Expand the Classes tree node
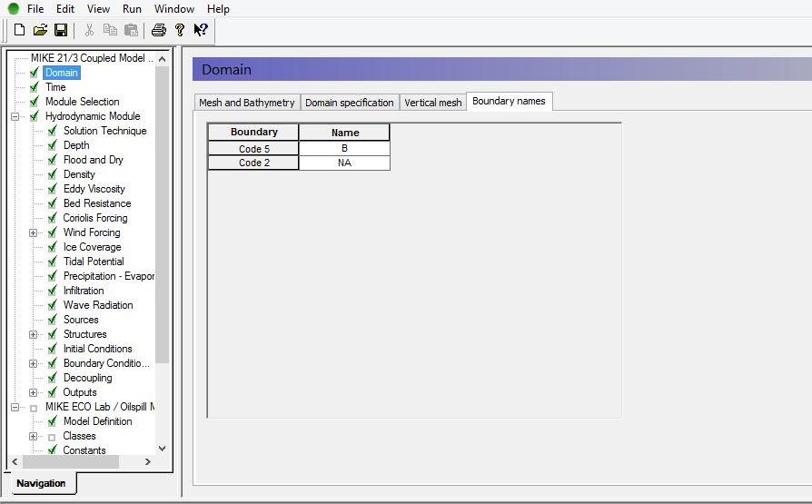The height and width of the screenshot is (504, 812). pyautogui.click(x=33, y=436)
